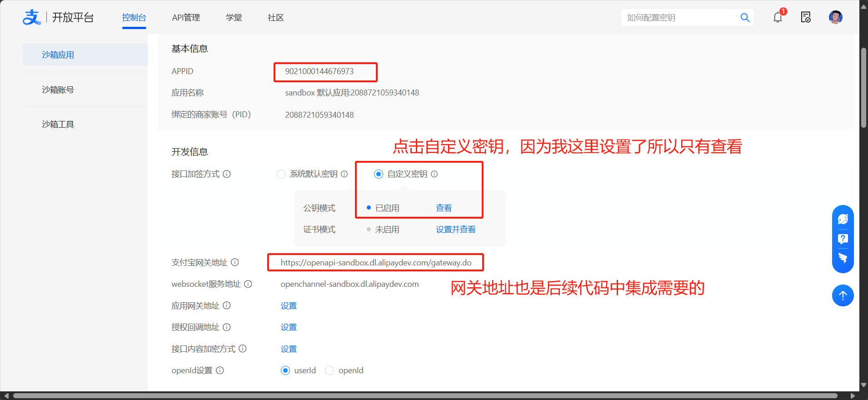Image resolution: width=868 pixels, height=400 pixels.
Task: Click info icon beside 授权回调地址
Action: click(227, 327)
